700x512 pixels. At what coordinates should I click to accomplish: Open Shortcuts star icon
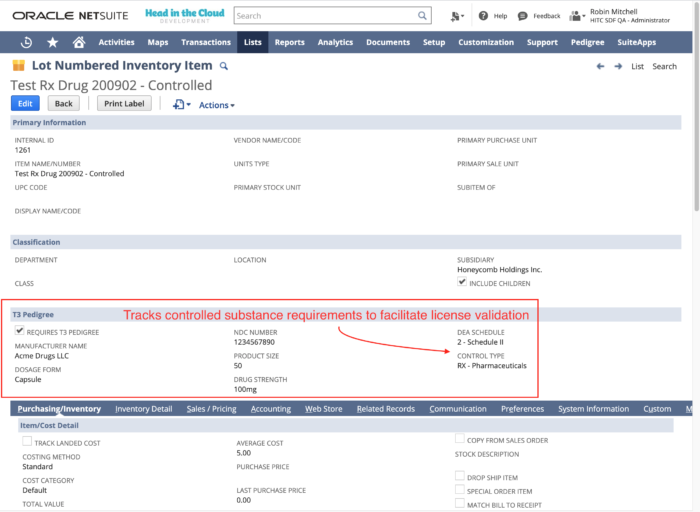[53, 42]
